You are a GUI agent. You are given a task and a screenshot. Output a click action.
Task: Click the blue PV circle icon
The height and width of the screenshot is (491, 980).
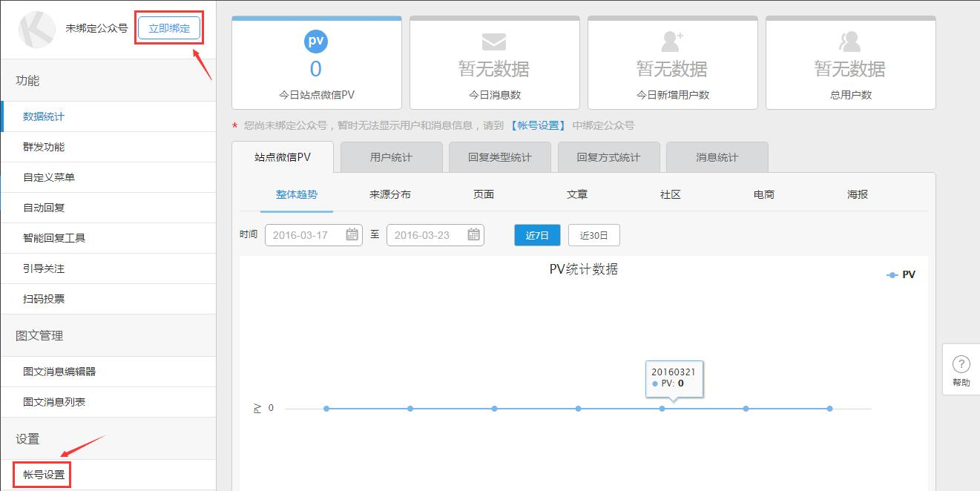click(316, 41)
